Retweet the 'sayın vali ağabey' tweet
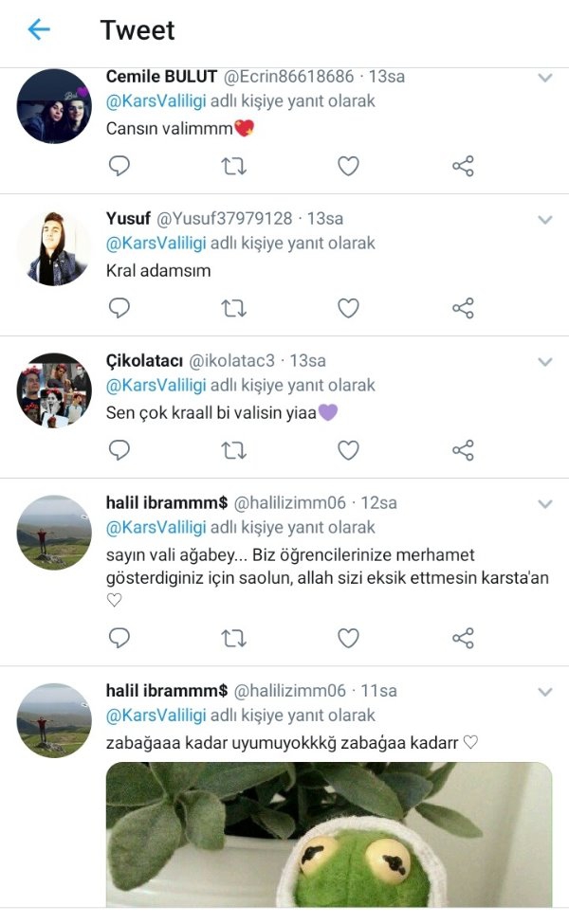The width and height of the screenshot is (569, 924). (x=233, y=638)
